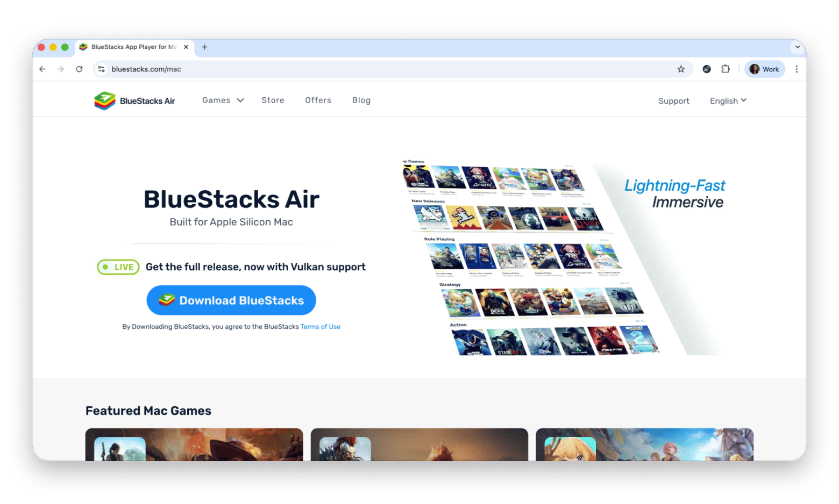839x504 pixels.
Task: Open the Blog page from the navigation
Action: pos(361,100)
